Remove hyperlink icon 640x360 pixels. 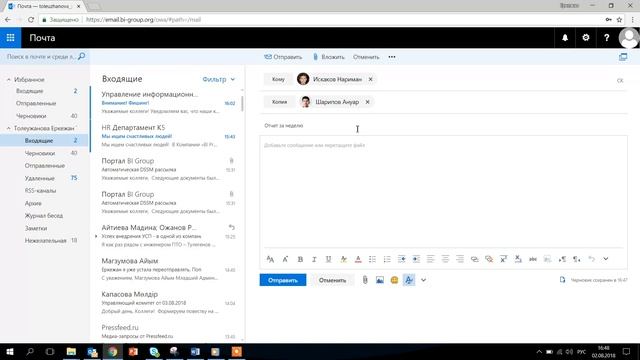[x=489, y=259]
